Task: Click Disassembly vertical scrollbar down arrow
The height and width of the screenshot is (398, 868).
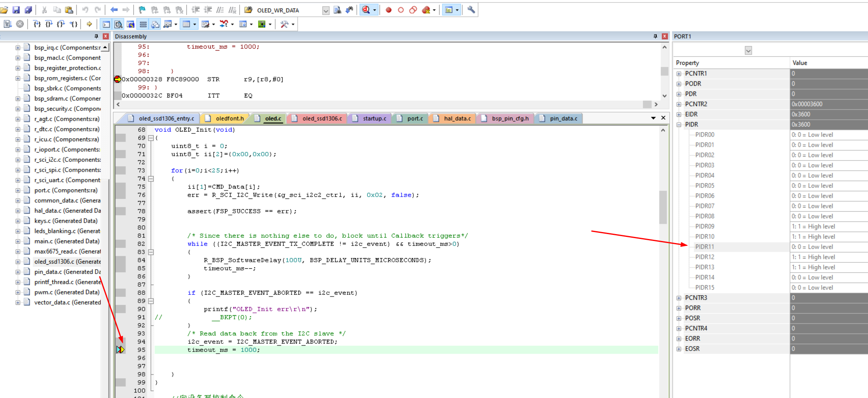Action: (x=665, y=96)
